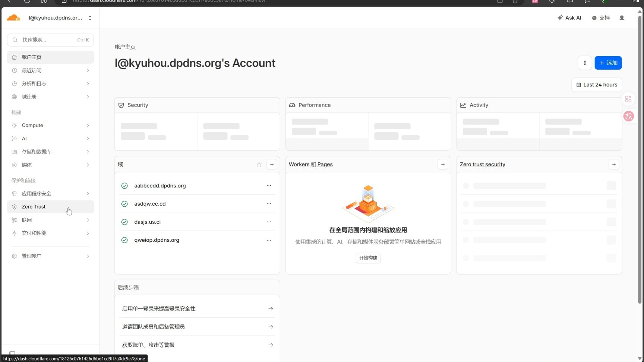Open 帐户主页 in sidebar

50,57
